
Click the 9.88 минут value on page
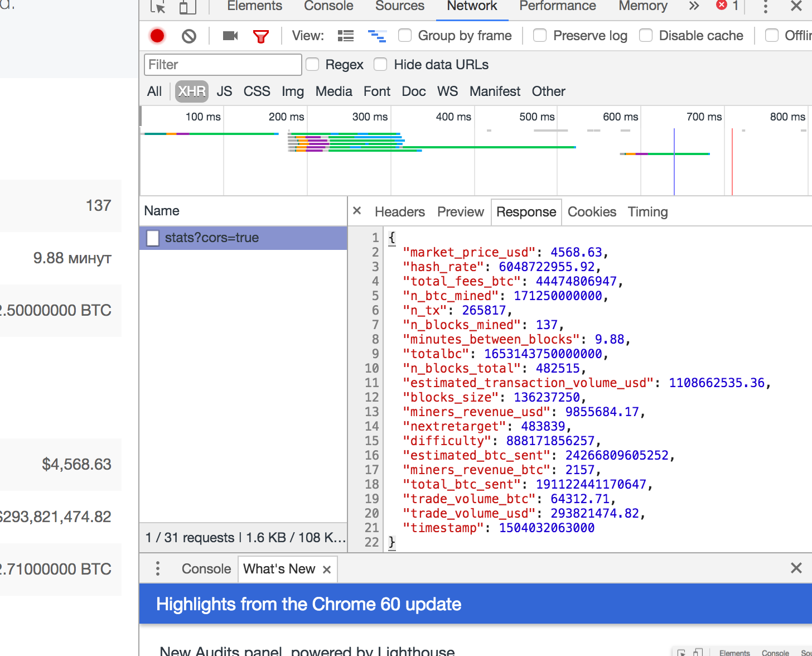point(72,258)
